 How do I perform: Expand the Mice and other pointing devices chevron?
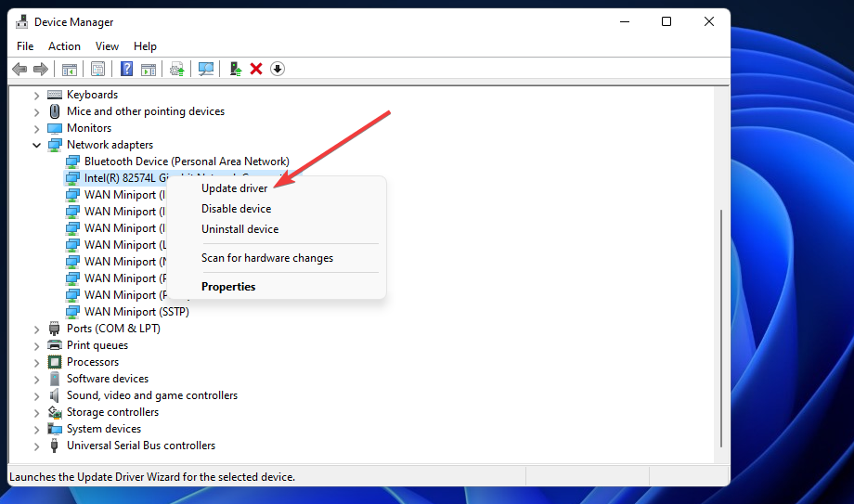click(36, 112)
